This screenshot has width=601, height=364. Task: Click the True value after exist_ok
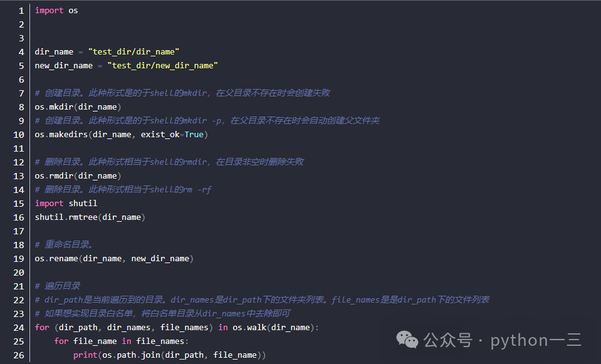194,135
